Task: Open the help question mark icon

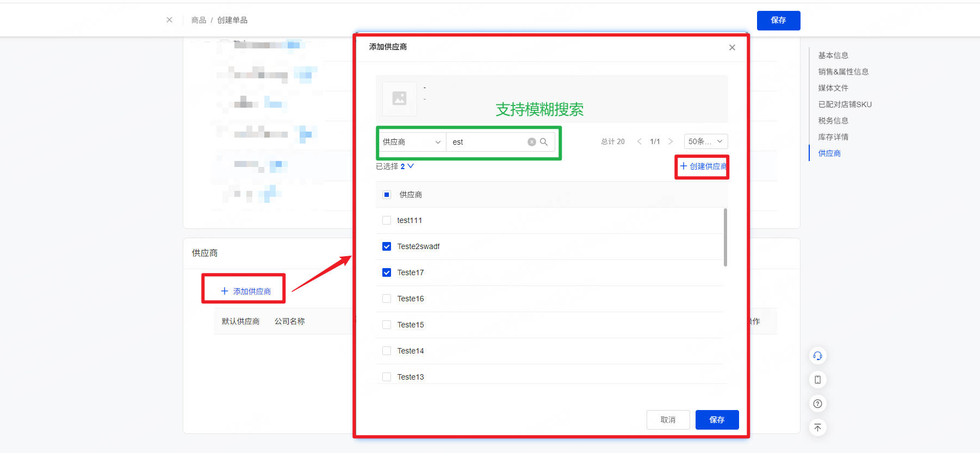Action: click(817, 404)
